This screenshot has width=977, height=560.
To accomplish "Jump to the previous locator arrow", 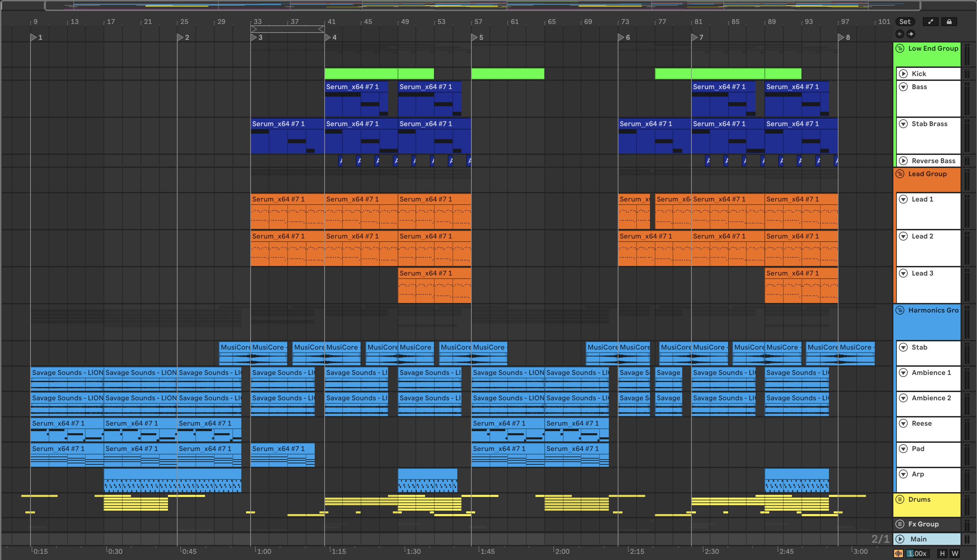I will 900,34.
